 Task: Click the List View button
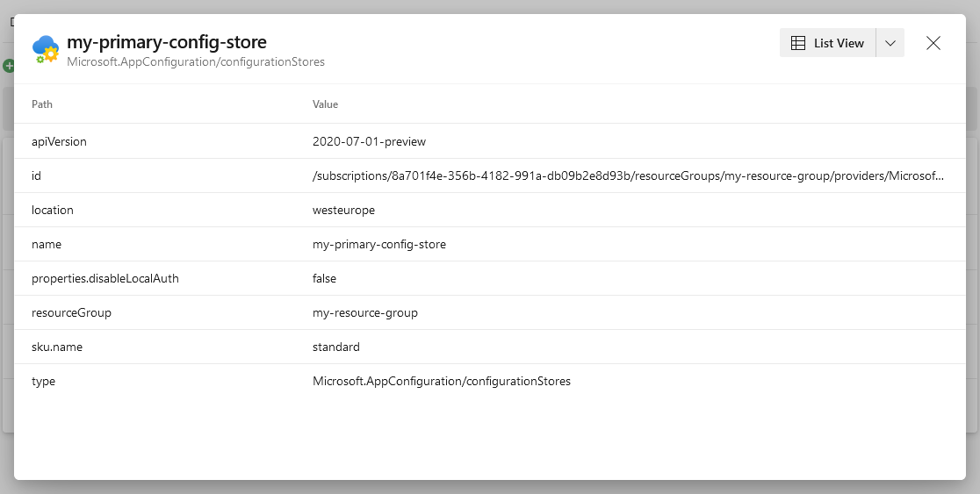tap(827, 43)
